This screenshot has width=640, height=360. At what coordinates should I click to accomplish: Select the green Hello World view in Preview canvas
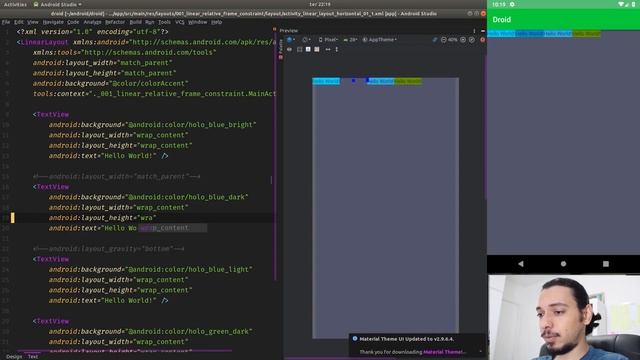(408, 81)
